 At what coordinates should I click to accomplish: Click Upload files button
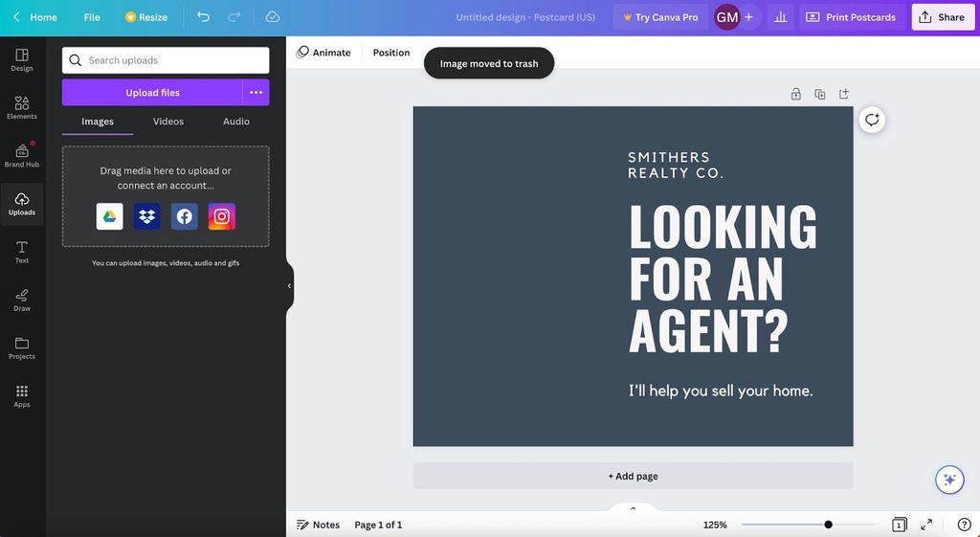coord(152,93)
